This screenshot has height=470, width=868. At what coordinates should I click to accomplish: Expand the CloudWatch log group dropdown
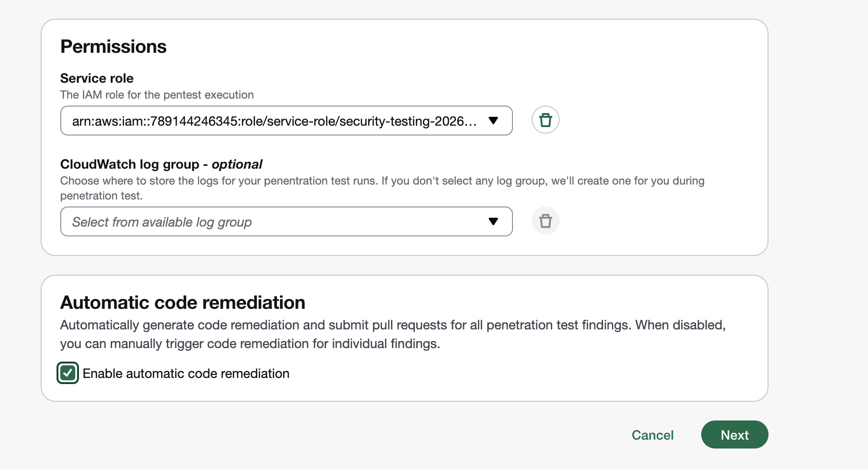point(286,221)
